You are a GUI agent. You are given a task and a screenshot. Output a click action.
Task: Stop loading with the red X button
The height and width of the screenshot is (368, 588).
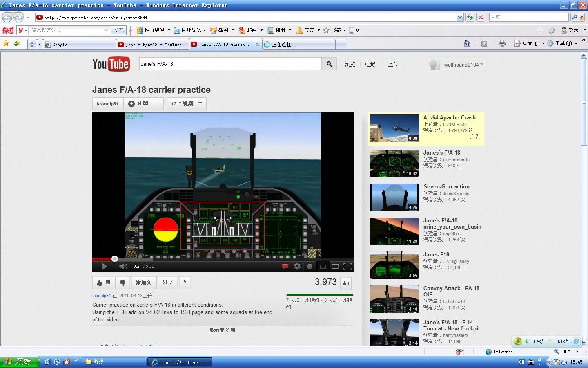pos(481,17)
